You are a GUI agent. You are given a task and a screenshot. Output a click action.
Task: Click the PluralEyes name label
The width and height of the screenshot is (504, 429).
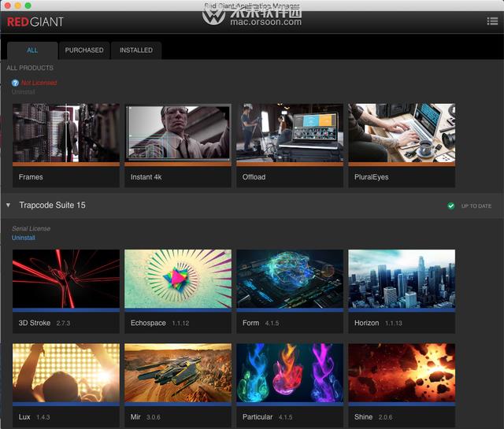(371, 177)
